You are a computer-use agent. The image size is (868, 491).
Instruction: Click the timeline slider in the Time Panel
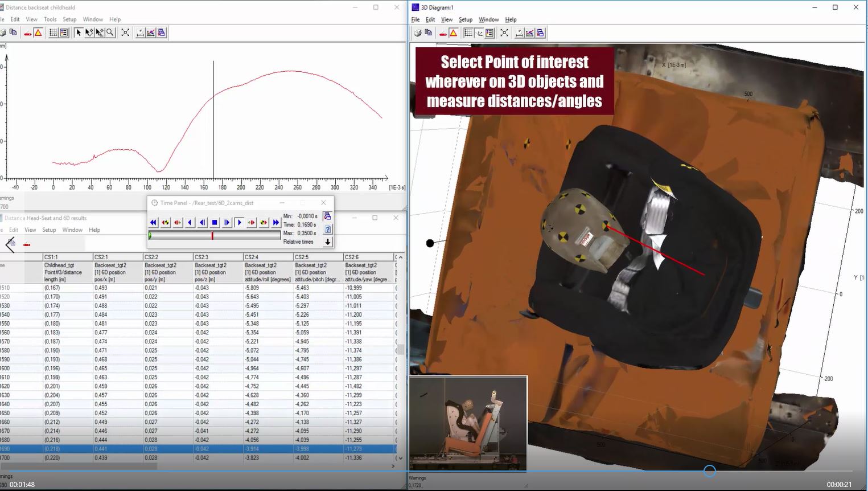tap(213, 235)
